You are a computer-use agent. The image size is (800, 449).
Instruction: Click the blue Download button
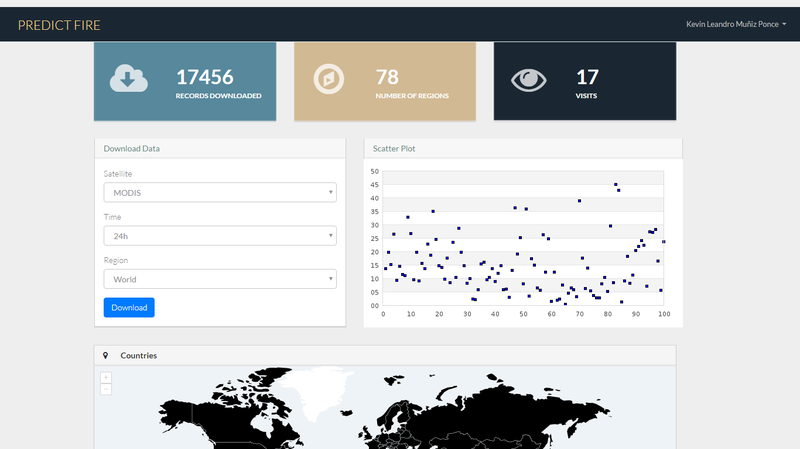(129, 308)
